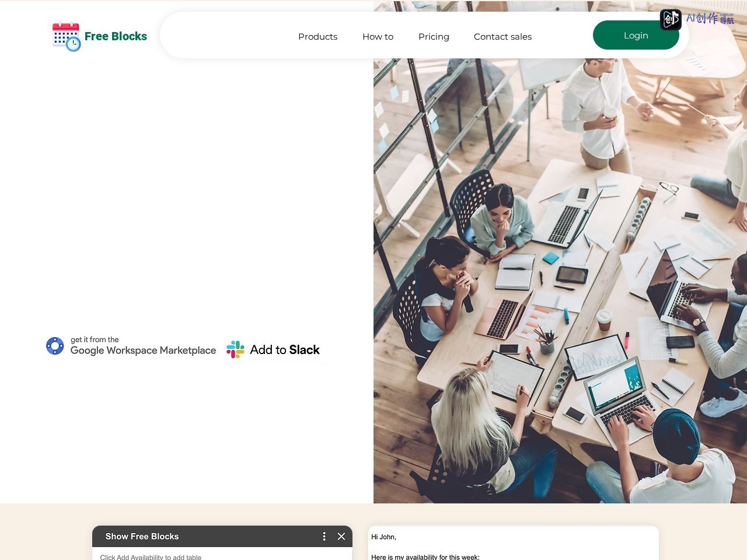747x560 pixels.
Task: Select Contact sales in navigation
Action: tap(502, 36)
